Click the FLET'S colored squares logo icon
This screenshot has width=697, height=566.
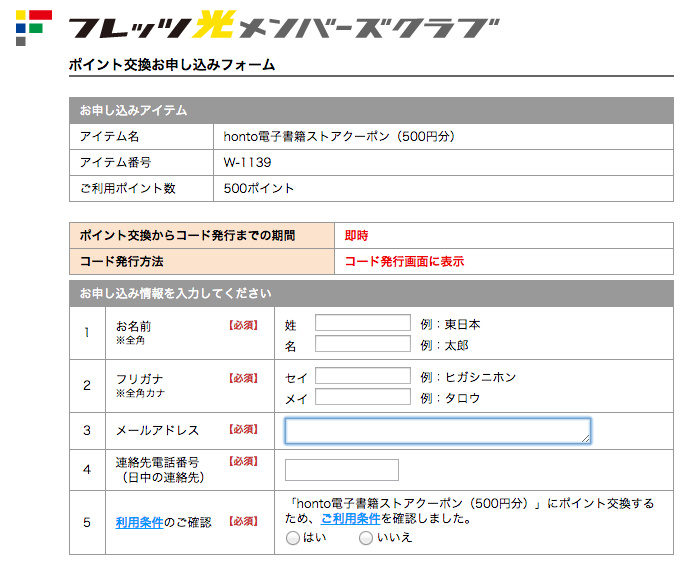pyautogui.click(x=34, y=28)
